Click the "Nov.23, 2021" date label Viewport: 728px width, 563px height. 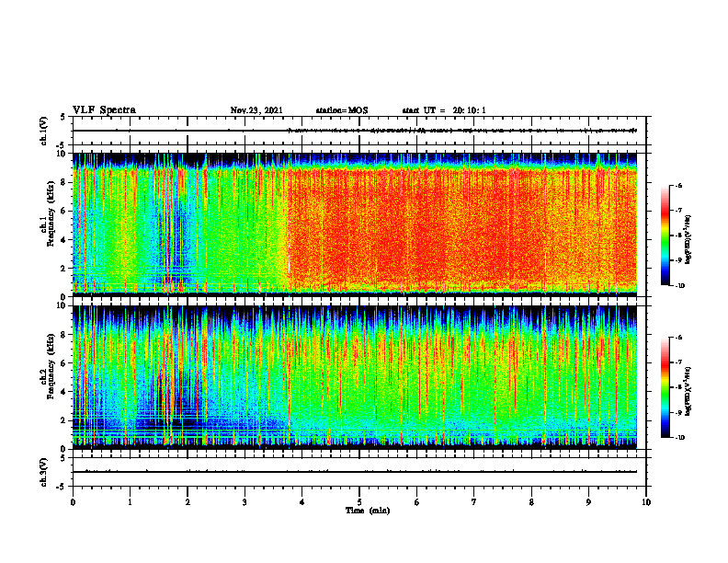(256, 110)
